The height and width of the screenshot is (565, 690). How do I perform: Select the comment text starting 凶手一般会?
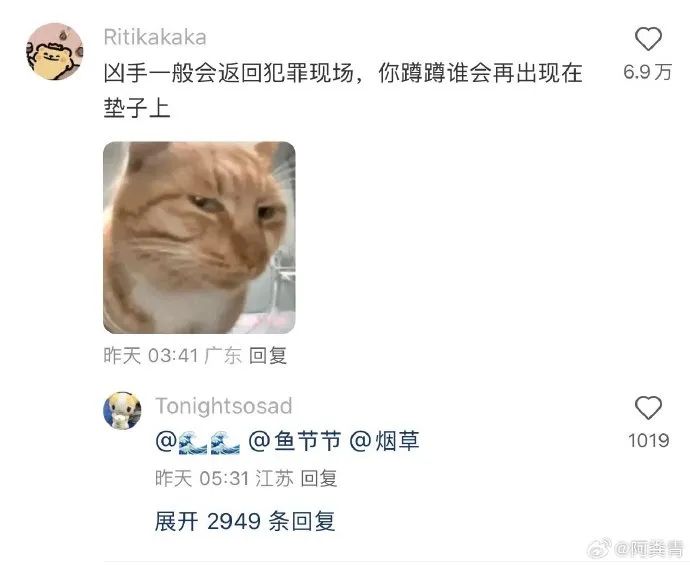coord(343,90)
